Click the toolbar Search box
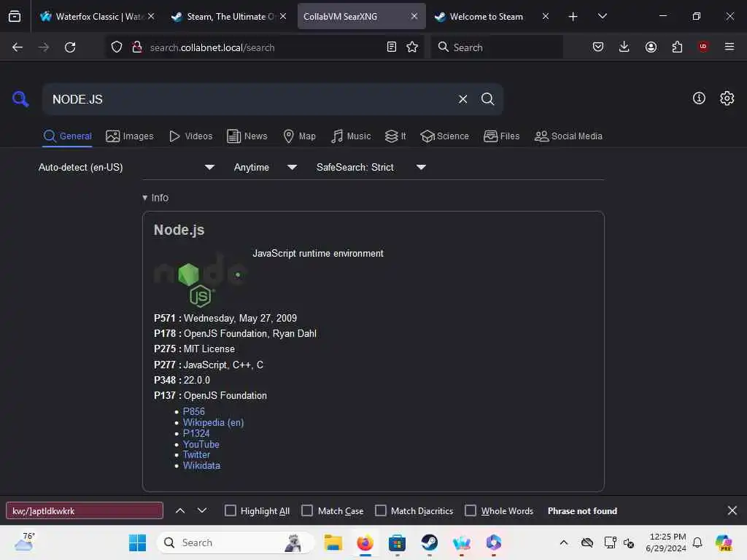Image resolution: width=747 pixels, height=560 pixels. click(x=497, y=47)
